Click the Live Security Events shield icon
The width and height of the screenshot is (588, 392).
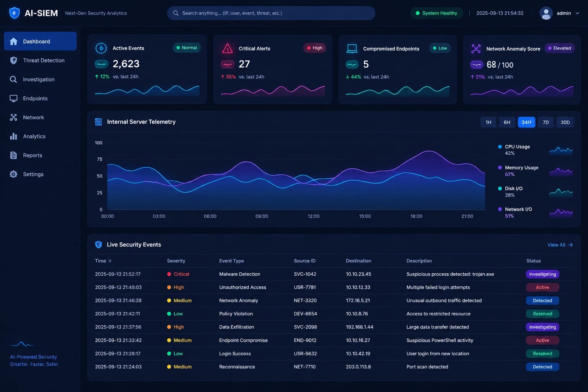click(98, 245)
